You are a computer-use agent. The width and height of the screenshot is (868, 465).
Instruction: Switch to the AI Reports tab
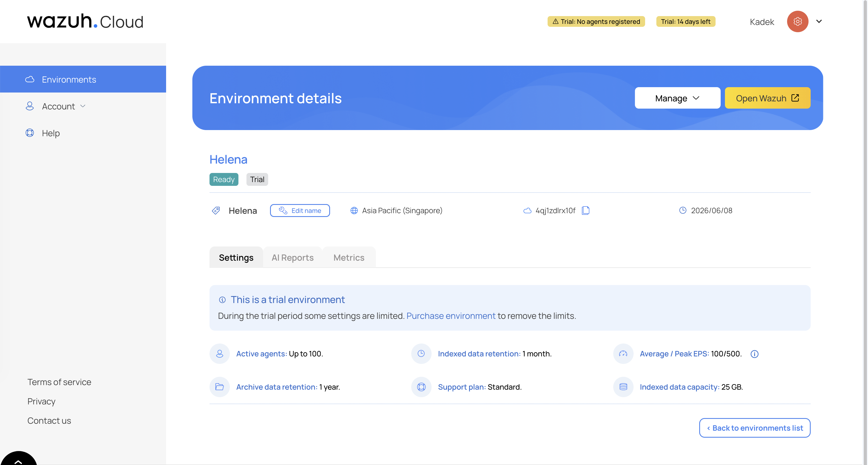coord(293,257)
